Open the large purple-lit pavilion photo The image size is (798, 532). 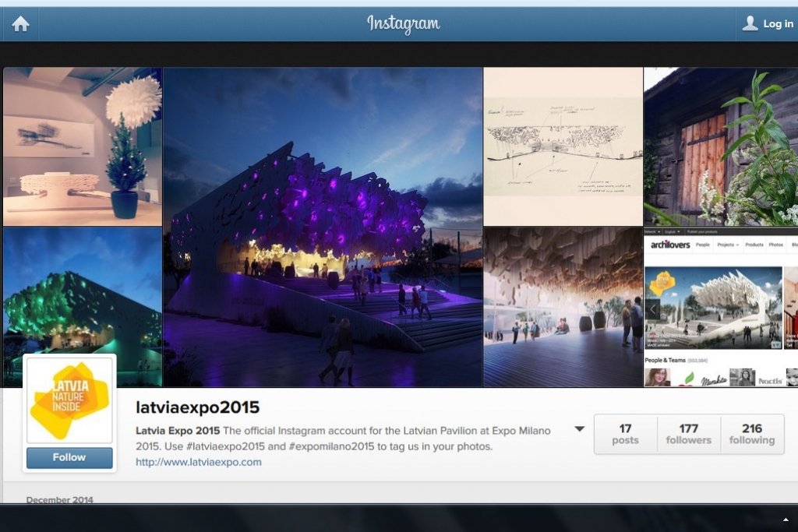pyautogui.click(x=323, y=227)
